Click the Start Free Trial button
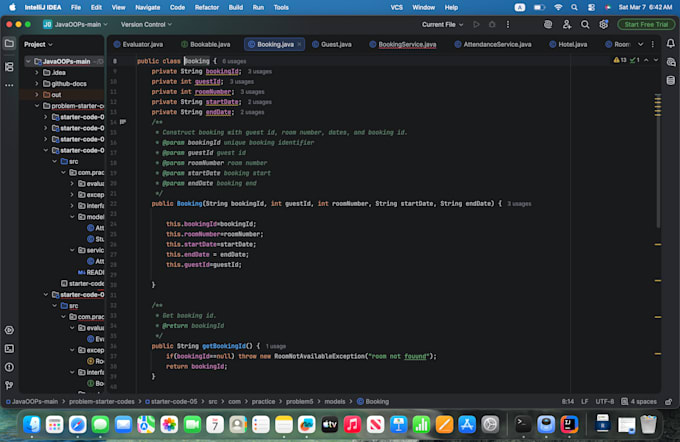Screen dimensions: 680x442 tap(646, 25)
